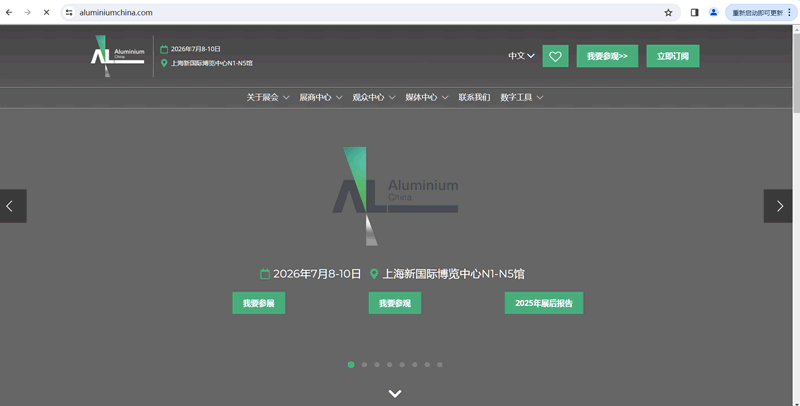Open the 联系我们 menu item

tap(474, 97)
